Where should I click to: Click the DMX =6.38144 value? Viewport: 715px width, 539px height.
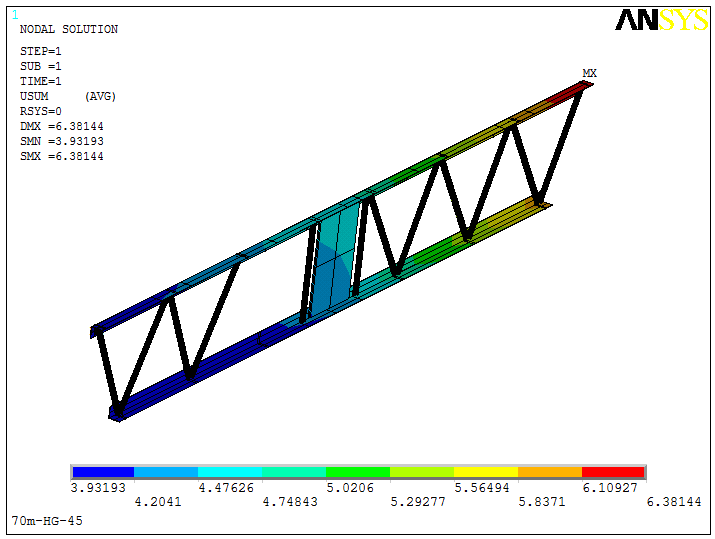click(62, 126)
